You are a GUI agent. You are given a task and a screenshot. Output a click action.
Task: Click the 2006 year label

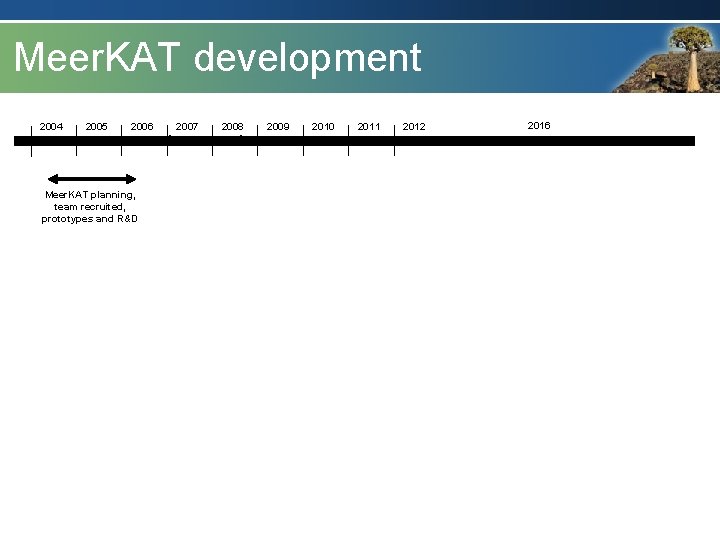[x=142, y=127]
